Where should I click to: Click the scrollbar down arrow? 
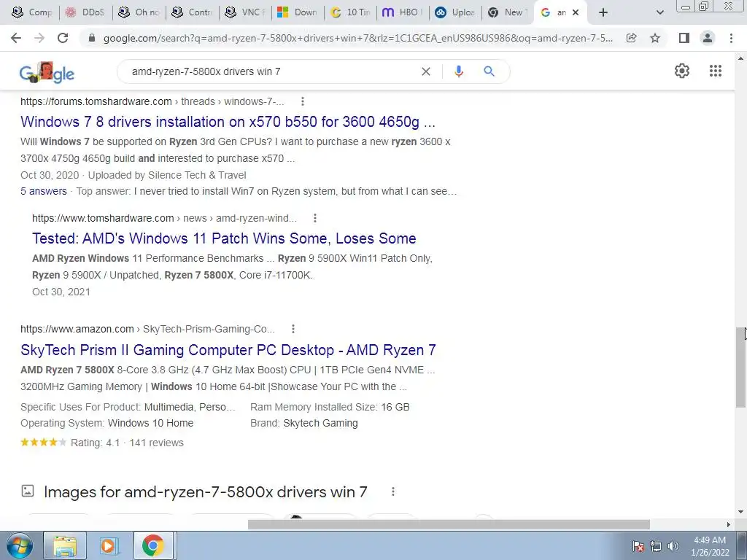pos(740,512)
